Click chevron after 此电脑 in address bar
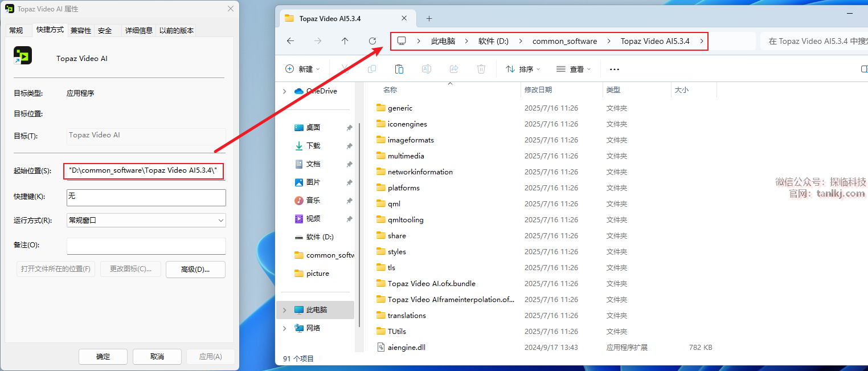Screen dimensions: 868x371 tap(466, 41)
